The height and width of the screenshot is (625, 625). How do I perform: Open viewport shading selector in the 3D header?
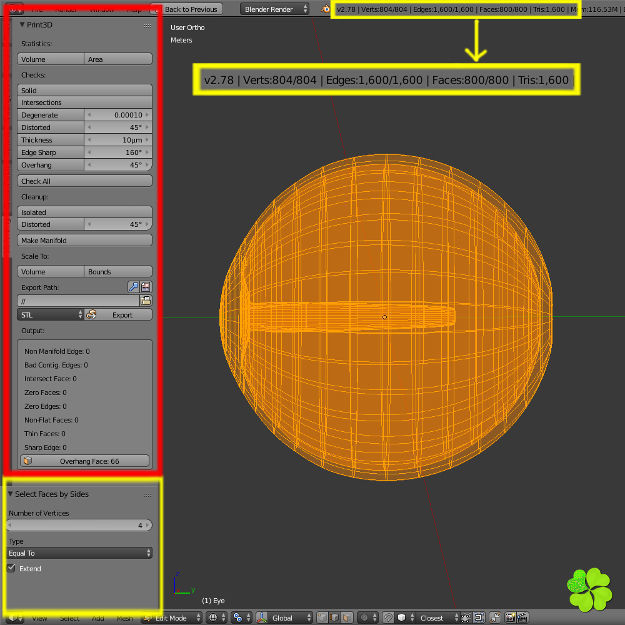coord(217,618)
